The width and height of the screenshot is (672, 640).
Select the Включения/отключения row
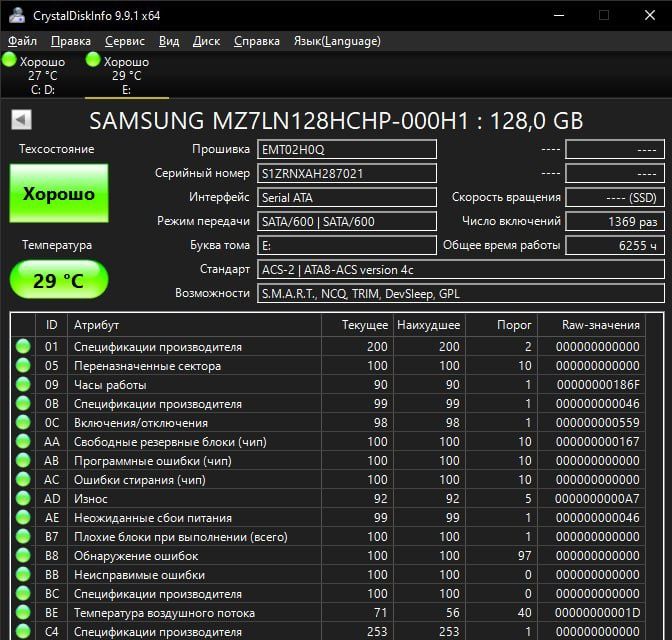tap(328, 423)
